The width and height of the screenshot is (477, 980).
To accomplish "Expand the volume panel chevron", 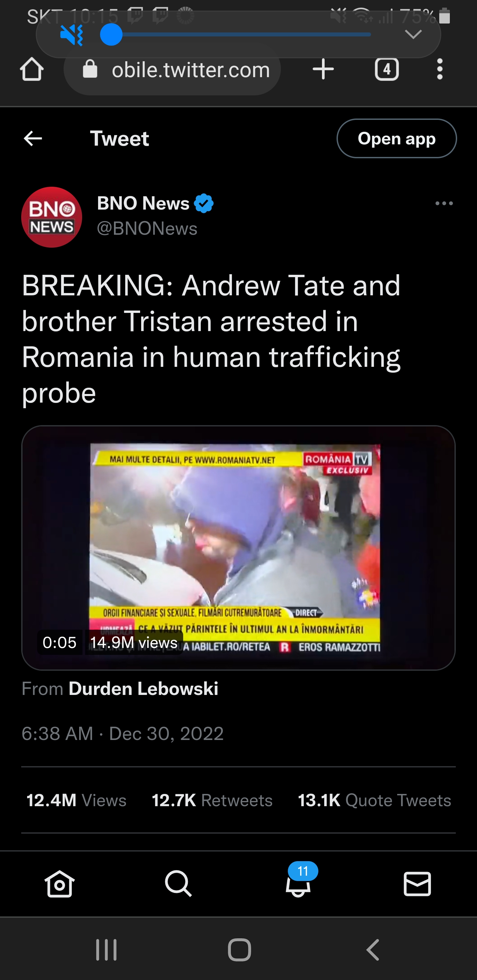I will click(413, 35).
